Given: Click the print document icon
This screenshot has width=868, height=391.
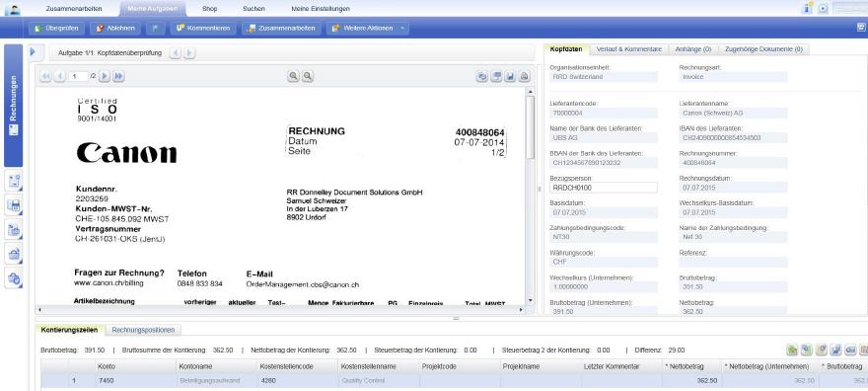Looking at the screenshot, I should (x=524, y=76).
